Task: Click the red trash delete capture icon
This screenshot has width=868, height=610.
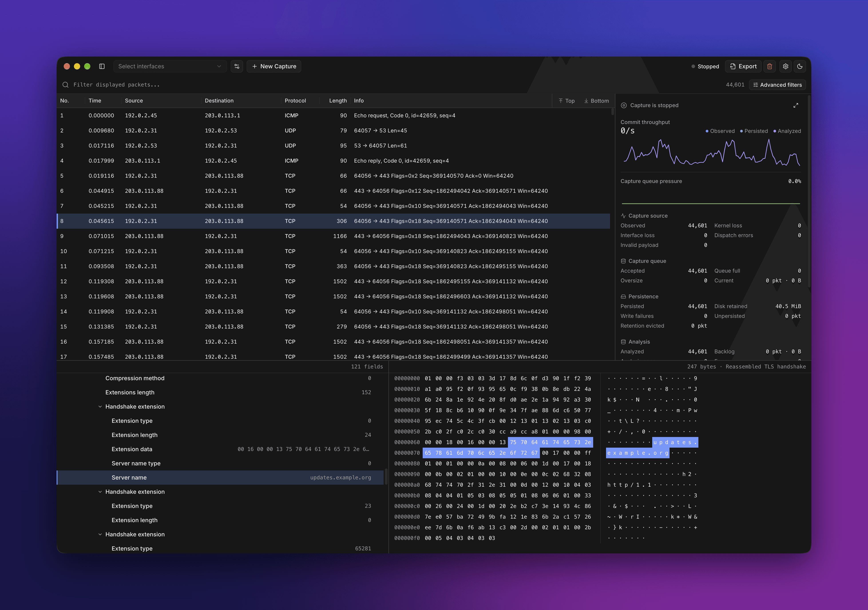Action: 769,66
